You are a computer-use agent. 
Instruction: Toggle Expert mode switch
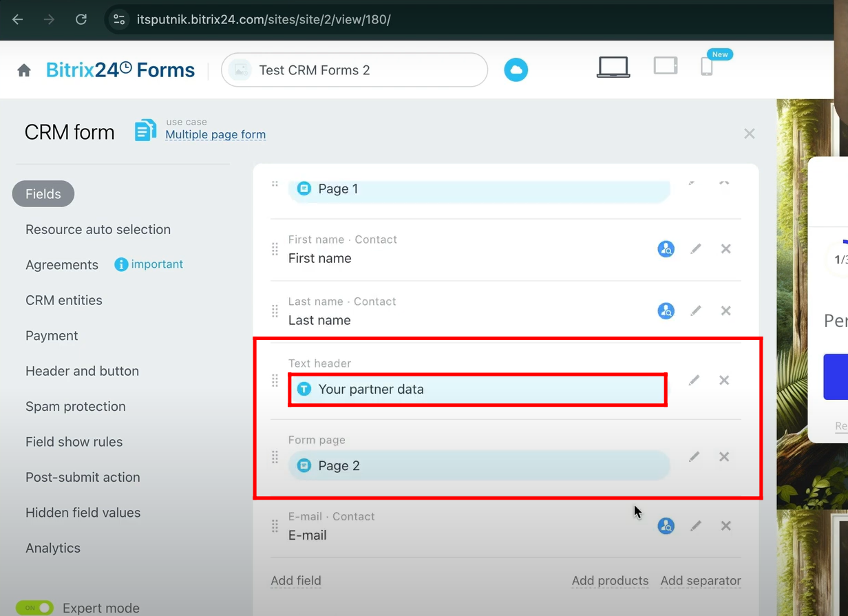[x=34, y=608]
